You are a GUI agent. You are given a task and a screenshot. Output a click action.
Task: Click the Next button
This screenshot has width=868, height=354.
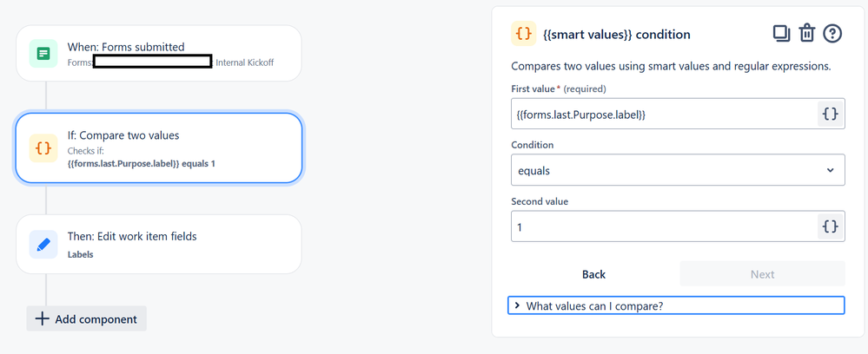tap(762, 274)
